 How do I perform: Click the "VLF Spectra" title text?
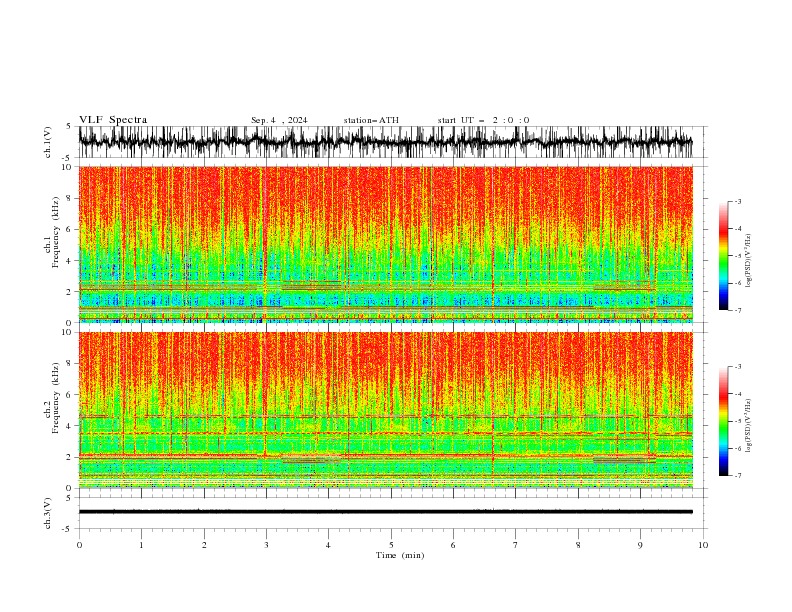pyautogui.click(x=113, y=120)
